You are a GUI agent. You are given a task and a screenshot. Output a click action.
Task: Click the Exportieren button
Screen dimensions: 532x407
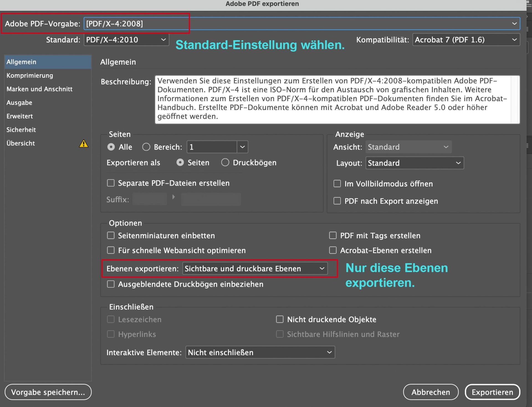492,392
